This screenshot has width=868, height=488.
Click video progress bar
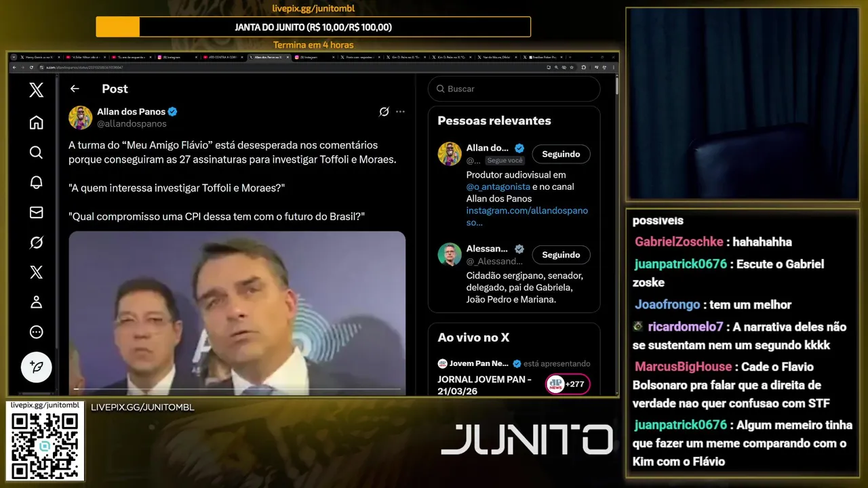coord(237,389)
